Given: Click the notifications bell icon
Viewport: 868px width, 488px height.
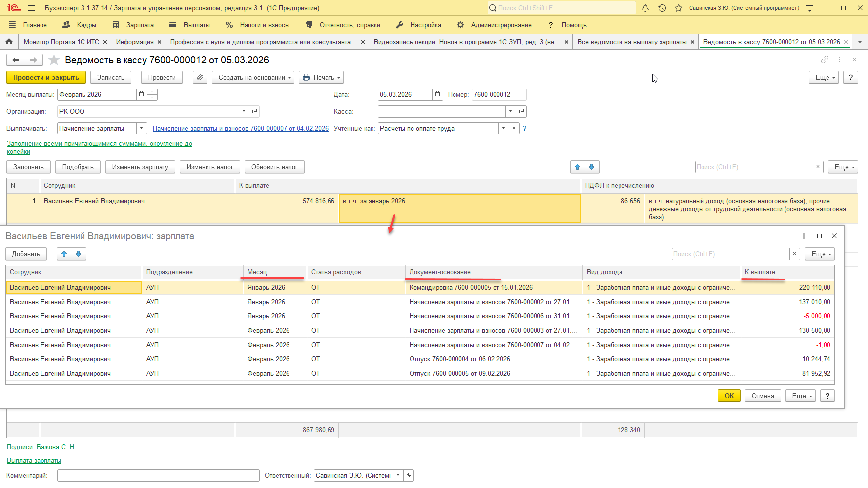Looking at the screenshot, I should (645, 8).
